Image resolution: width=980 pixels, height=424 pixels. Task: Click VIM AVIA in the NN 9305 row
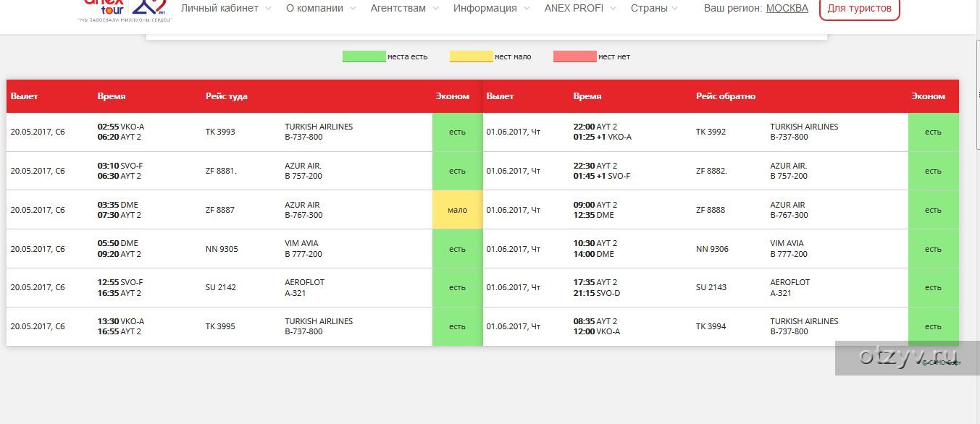(301, 243)
